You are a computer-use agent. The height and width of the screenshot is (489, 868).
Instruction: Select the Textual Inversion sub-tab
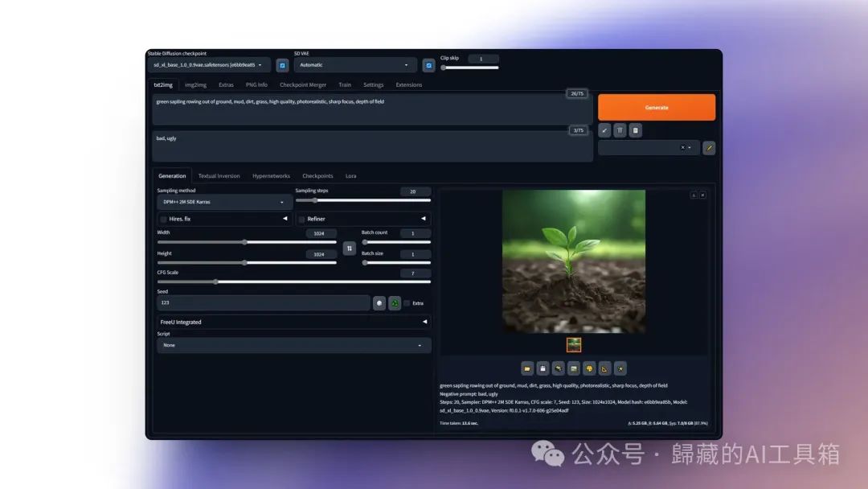[219, 176]
